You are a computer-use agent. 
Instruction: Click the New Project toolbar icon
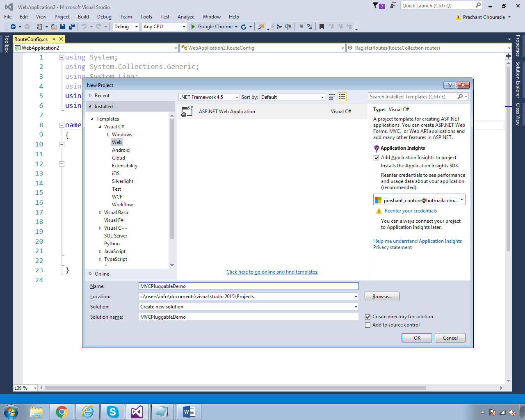coord(39,27)
